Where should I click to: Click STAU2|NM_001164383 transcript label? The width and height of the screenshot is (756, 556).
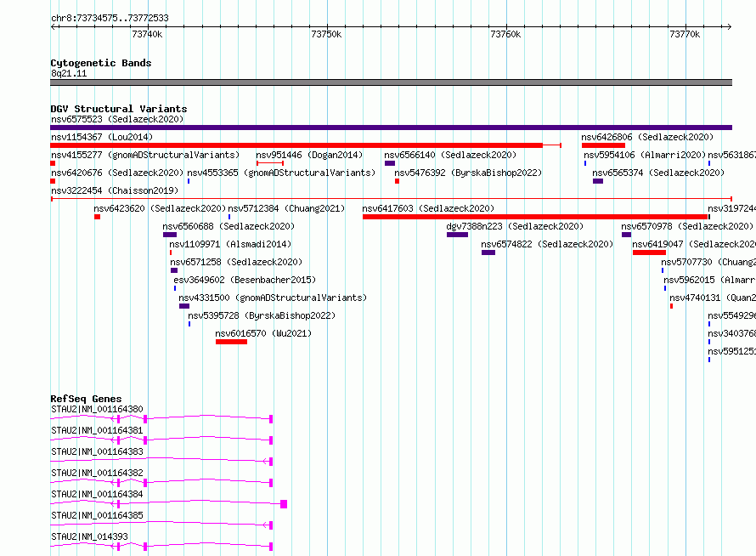(x=97, y=451)
